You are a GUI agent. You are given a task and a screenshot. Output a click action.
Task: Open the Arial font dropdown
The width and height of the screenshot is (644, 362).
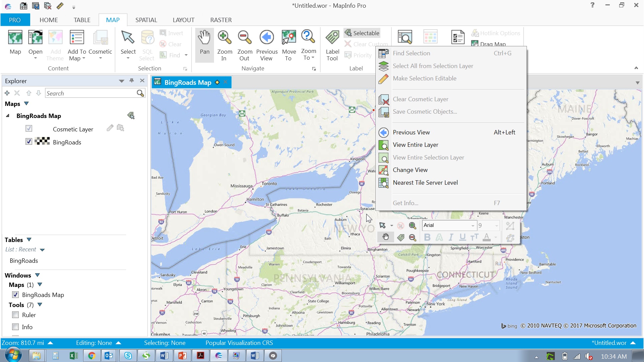(x=473, y=225)
